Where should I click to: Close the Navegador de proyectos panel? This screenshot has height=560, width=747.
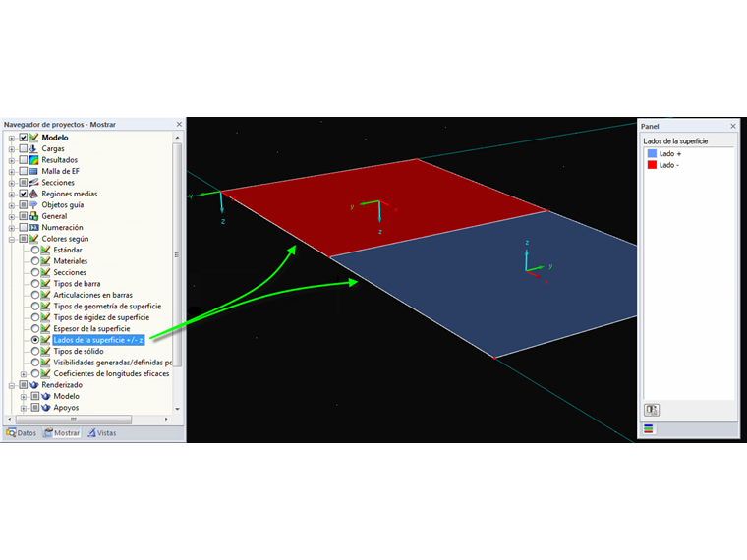pos(179,125)
